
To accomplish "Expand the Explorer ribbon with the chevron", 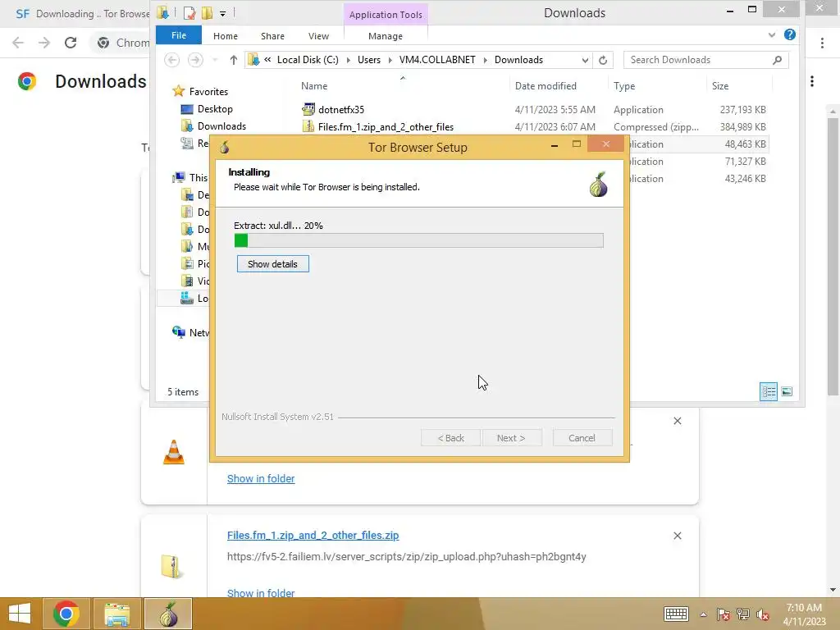I will (x=771, y=34).
